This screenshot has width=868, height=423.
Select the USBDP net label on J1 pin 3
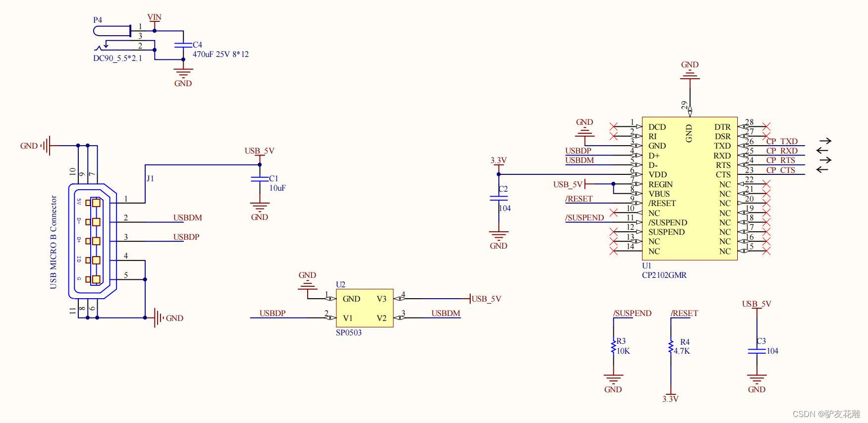coord(186,237)
